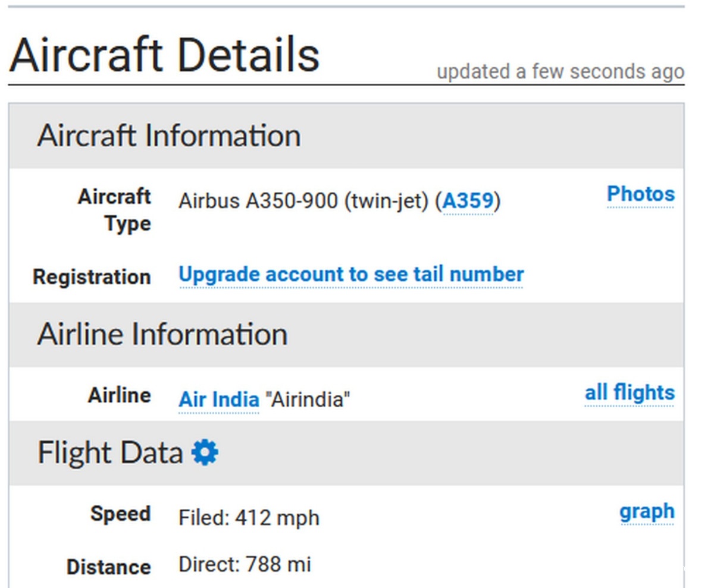
Task: Click the Aircraft Details page title
Action: 164,55
